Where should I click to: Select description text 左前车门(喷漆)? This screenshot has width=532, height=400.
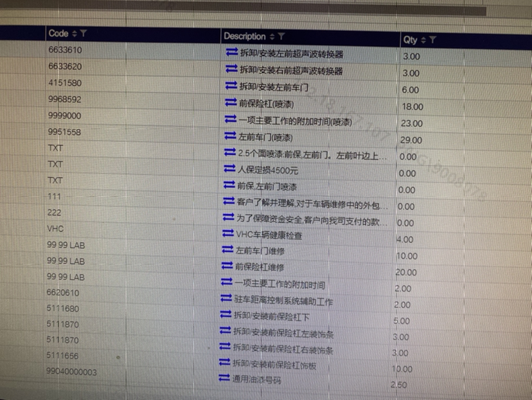(x=265, y=137)
